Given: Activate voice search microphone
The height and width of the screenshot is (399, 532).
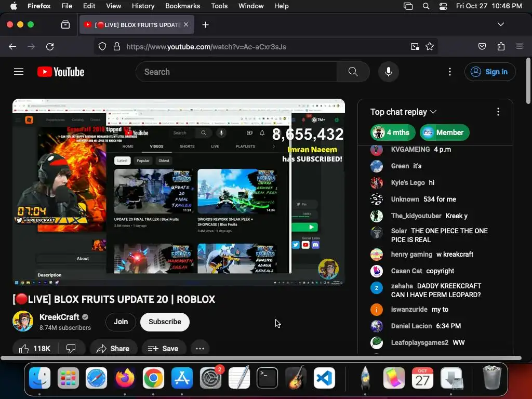Looking at the screenshot, I should click(x=389, y=72).
